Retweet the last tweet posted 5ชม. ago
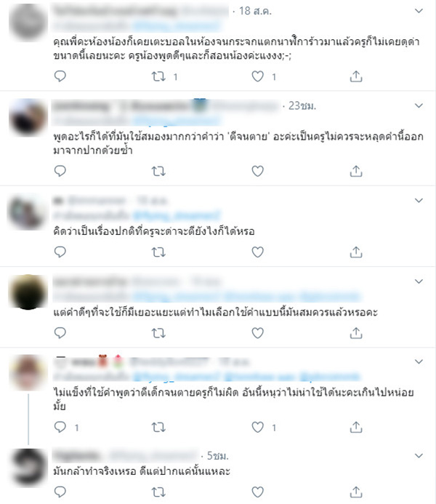This screenshot has width=436, height=504. (x=158, y=492)
